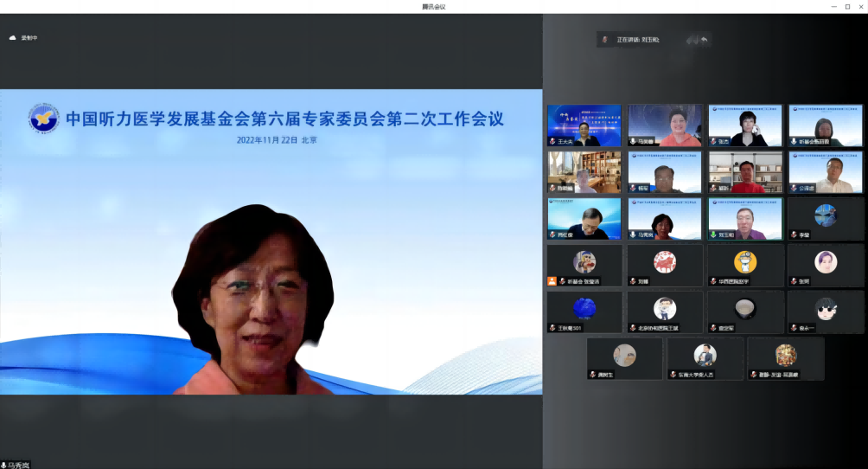Click the muted mic icon on 王秋菊501 tile
Screen dimensions: 868x469
(x=552, y=328)
